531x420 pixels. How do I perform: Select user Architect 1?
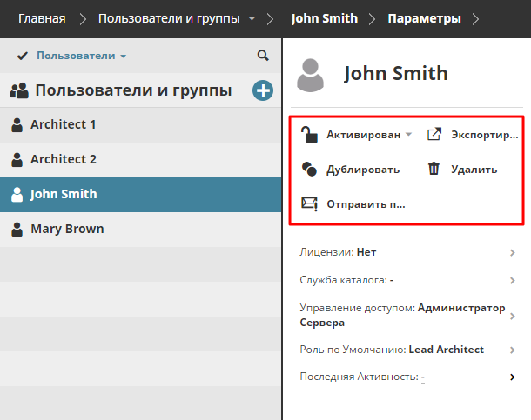coord(63,124)
